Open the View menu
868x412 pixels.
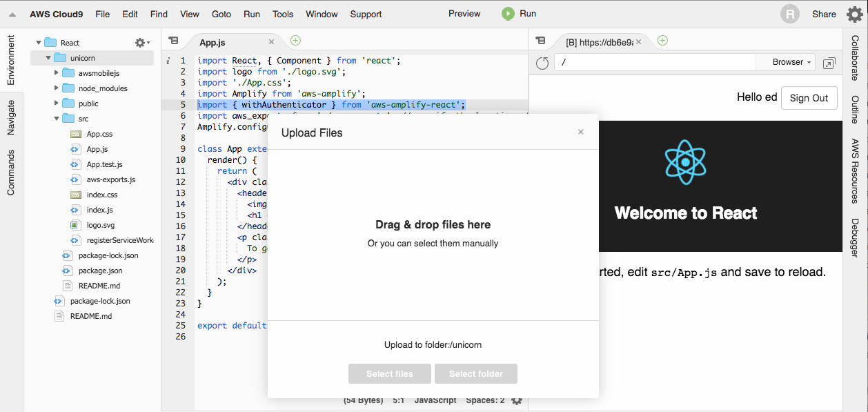tap(189, 14)
